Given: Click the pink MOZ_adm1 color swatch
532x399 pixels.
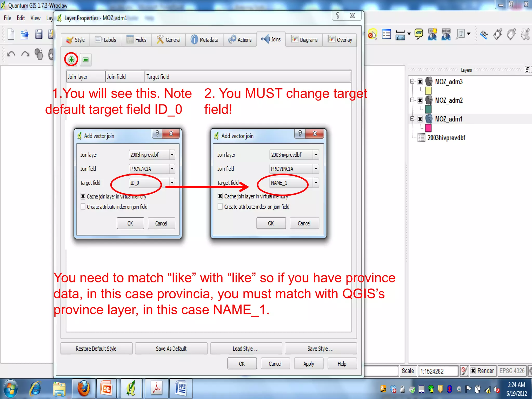Looking at the screenshot, I should pos(428,128).
